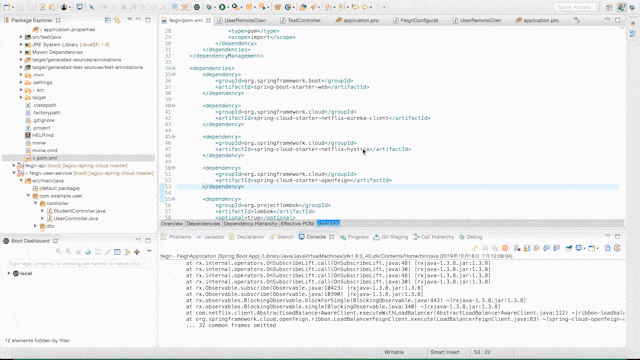Expand StudentController.java node
The height and width of the screenshot is (360, 640).
[42, 211]
